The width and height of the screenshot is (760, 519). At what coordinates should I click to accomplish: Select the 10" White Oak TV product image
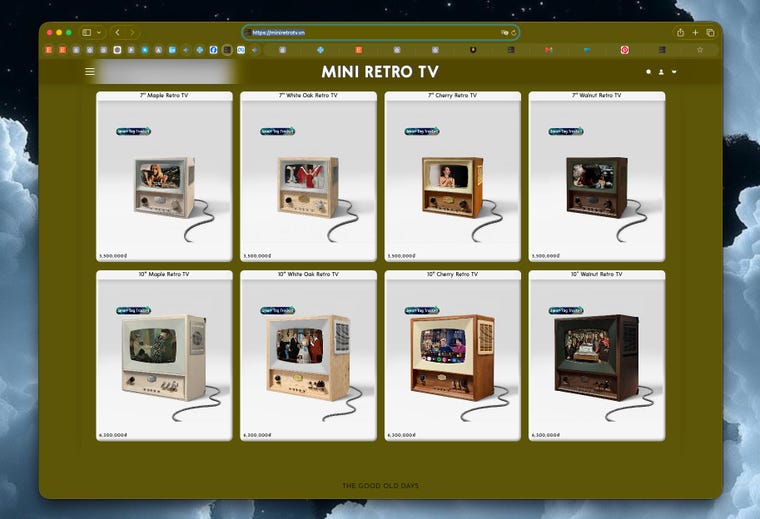click(x=308, y=358)
